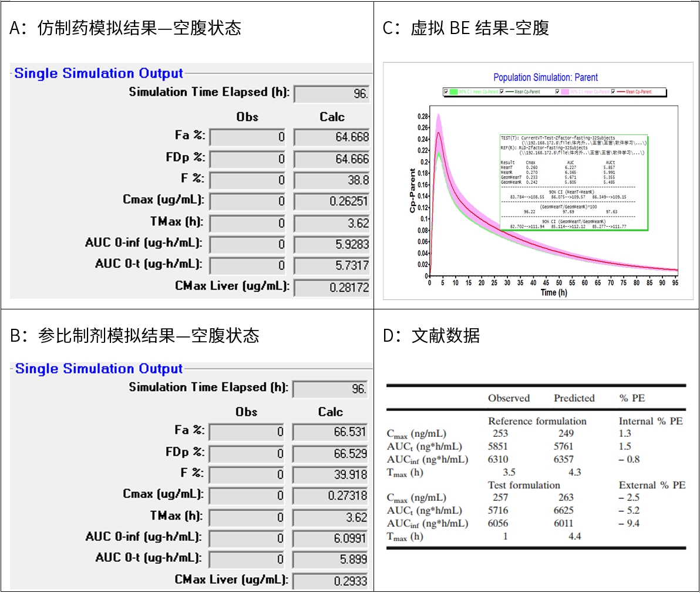Screen dimensions: 700x593
Task: Toggle the dark green Mean Cp-Parent line checkbox
Action: pos(502,92)
